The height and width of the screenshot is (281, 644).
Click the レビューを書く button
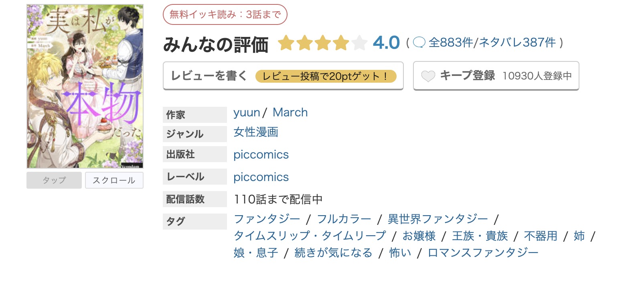(209, 75)
